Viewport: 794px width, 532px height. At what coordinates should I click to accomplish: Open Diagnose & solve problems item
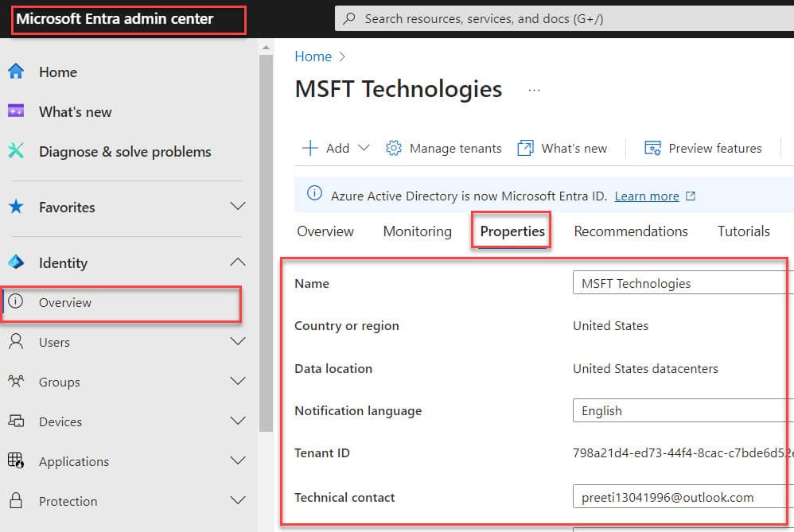[x=124, y=151]
